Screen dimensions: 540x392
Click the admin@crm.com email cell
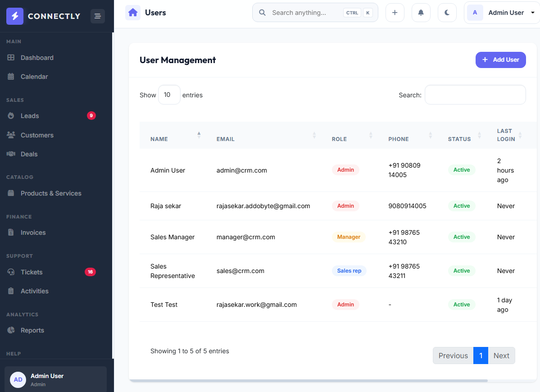[x=242, y=170]
